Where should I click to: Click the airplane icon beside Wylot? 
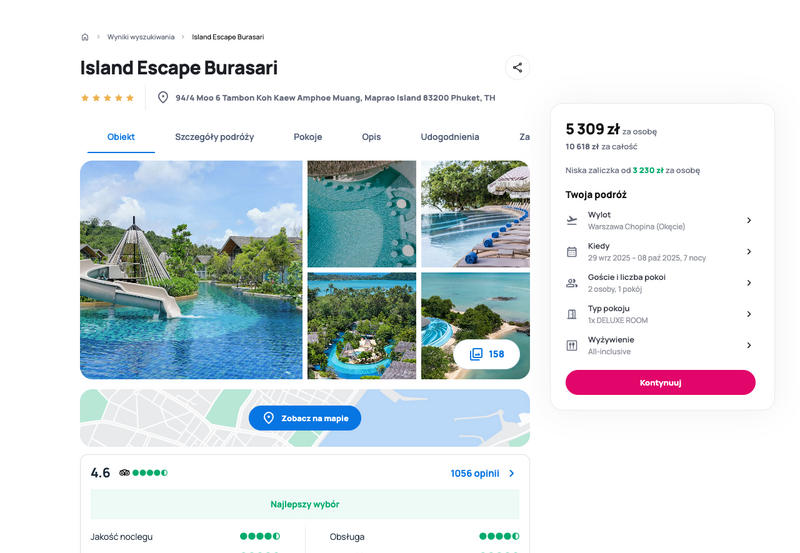click(572, 220)
